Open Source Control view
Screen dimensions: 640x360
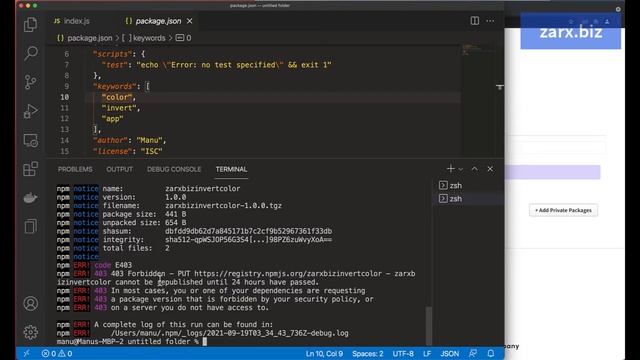[x=31, y=82]
